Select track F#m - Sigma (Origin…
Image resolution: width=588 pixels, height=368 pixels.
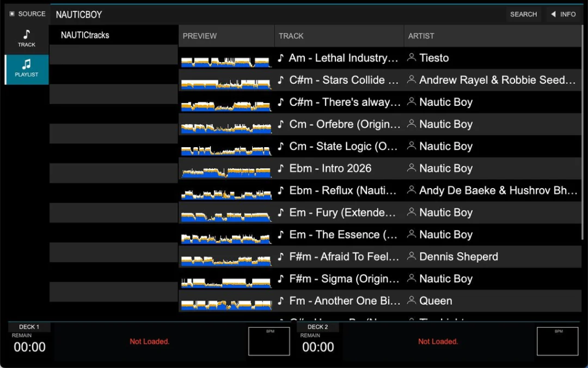[345, 279]
